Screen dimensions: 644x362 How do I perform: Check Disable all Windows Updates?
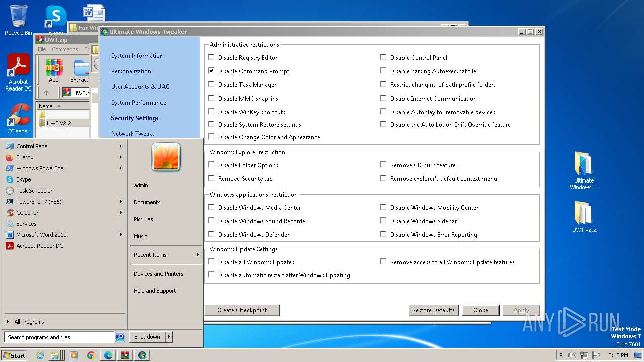pos(211,262)
